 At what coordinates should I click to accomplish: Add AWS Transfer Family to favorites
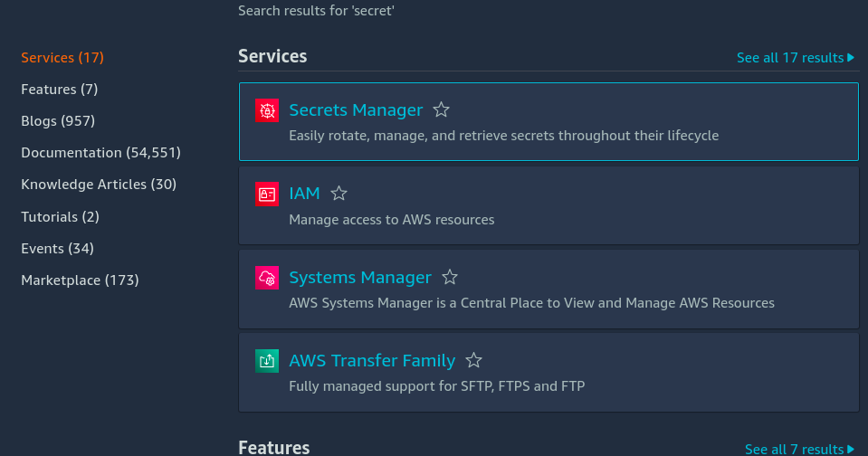pos(473,361)
